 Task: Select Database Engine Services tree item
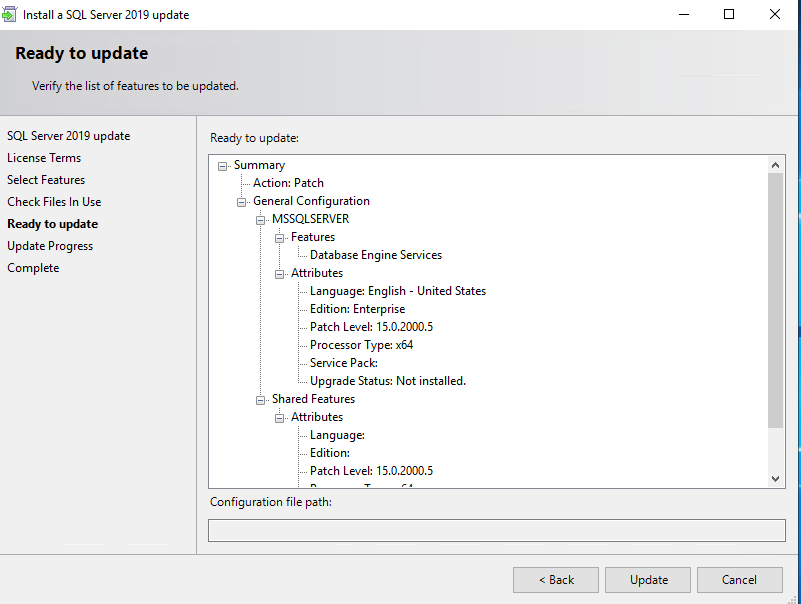375,255
